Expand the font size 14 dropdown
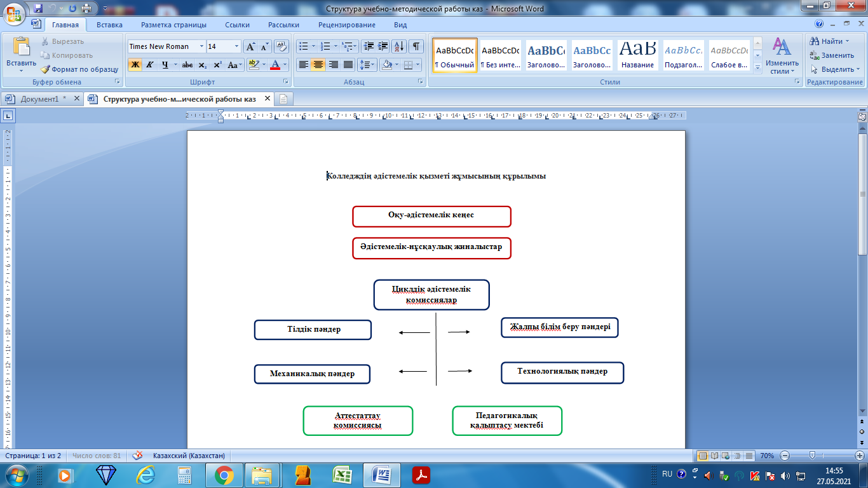 237,46
